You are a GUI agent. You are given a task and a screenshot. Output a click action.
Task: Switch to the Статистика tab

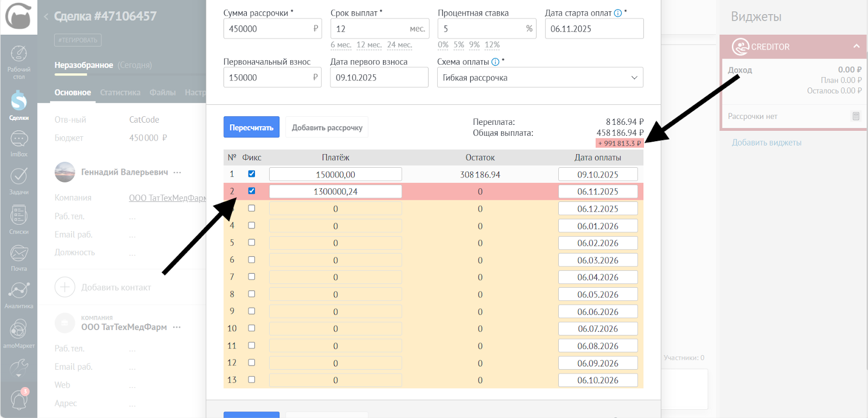coord(120,93)
